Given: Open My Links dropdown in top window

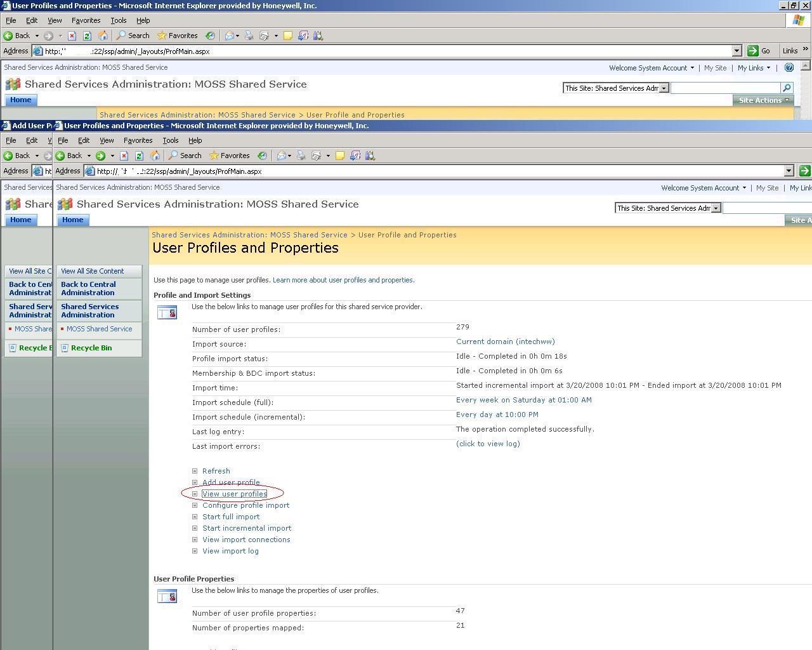Looking at the screenshot, I should [754, 68].
